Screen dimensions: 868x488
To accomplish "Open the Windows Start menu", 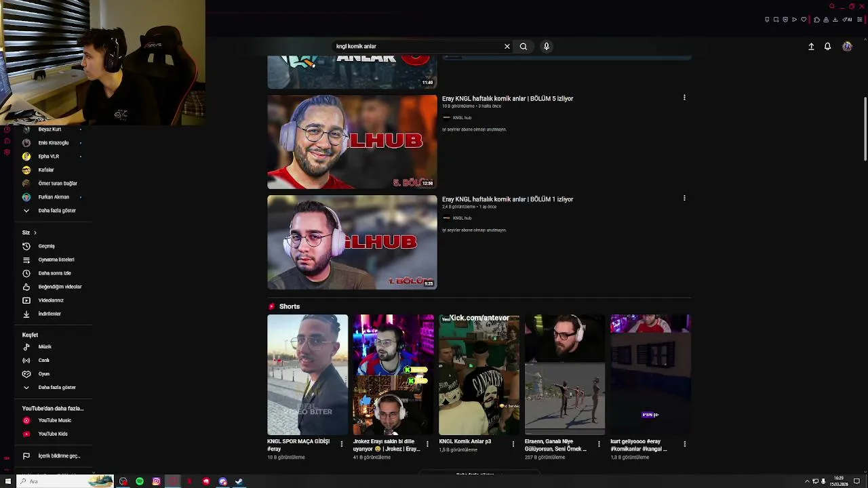I will click(7, 481).
